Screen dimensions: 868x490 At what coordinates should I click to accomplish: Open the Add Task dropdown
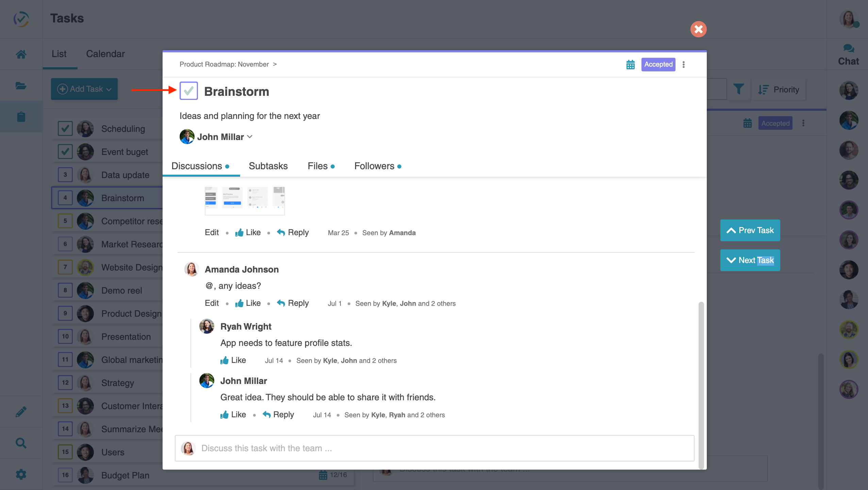coord(84,89)
